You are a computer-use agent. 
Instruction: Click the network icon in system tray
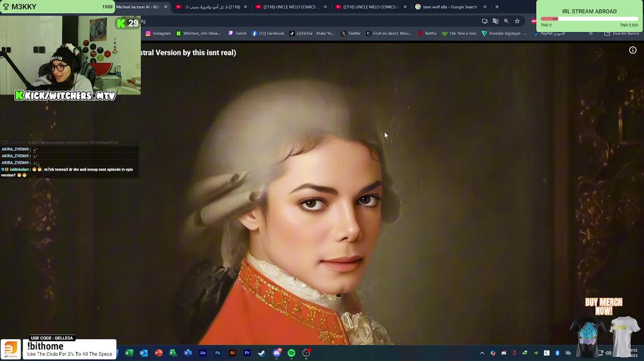600,353
